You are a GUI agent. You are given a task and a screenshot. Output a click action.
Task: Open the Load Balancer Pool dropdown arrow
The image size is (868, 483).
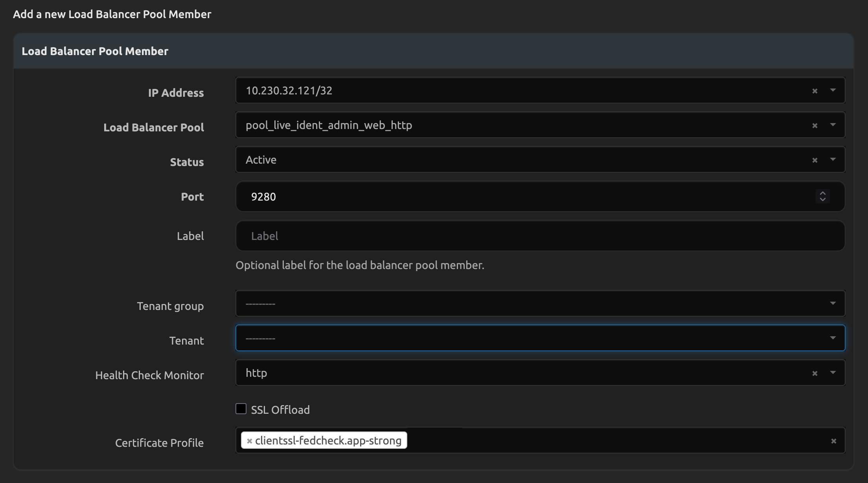click(833, 125)
